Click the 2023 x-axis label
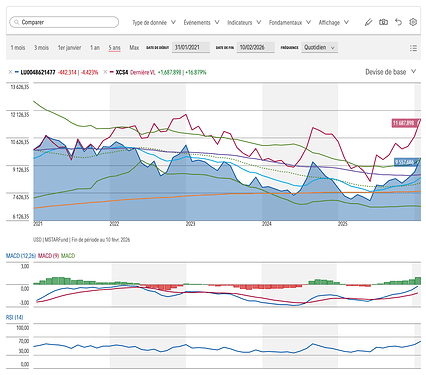 [190, 224]
